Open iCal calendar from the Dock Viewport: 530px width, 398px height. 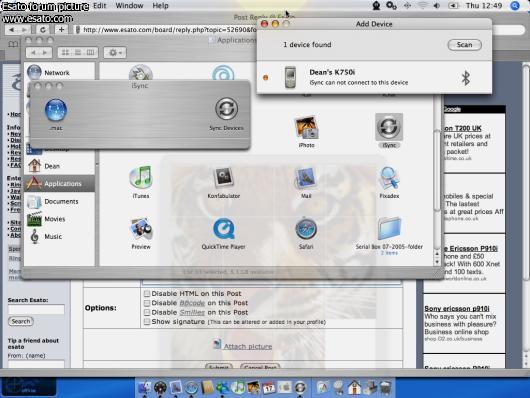(x=269, y=388)
